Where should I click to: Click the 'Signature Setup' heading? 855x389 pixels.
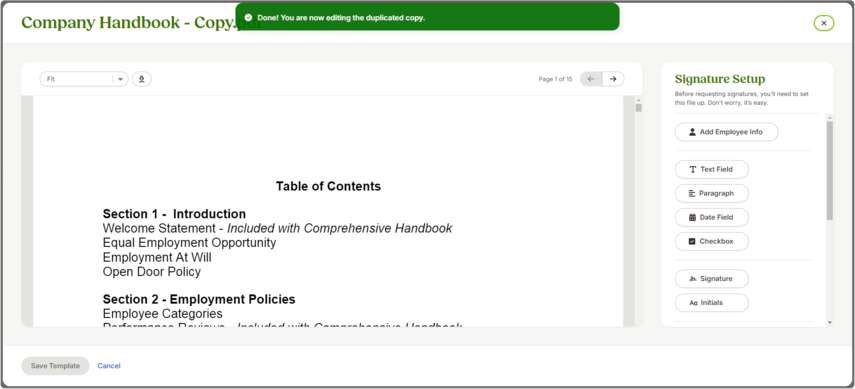(720, 79)
